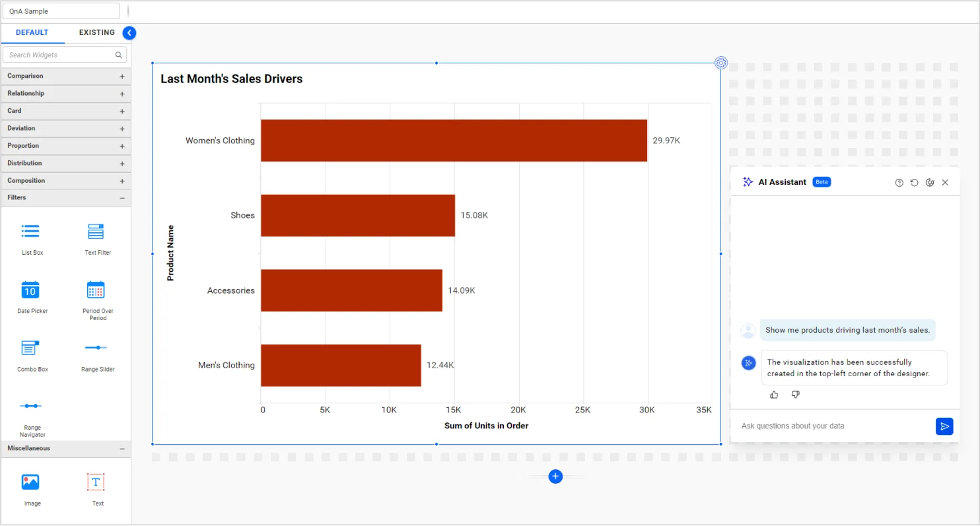980x526 pixels.
Task: Click thumbs down on AI response
Action: (795, 395)
